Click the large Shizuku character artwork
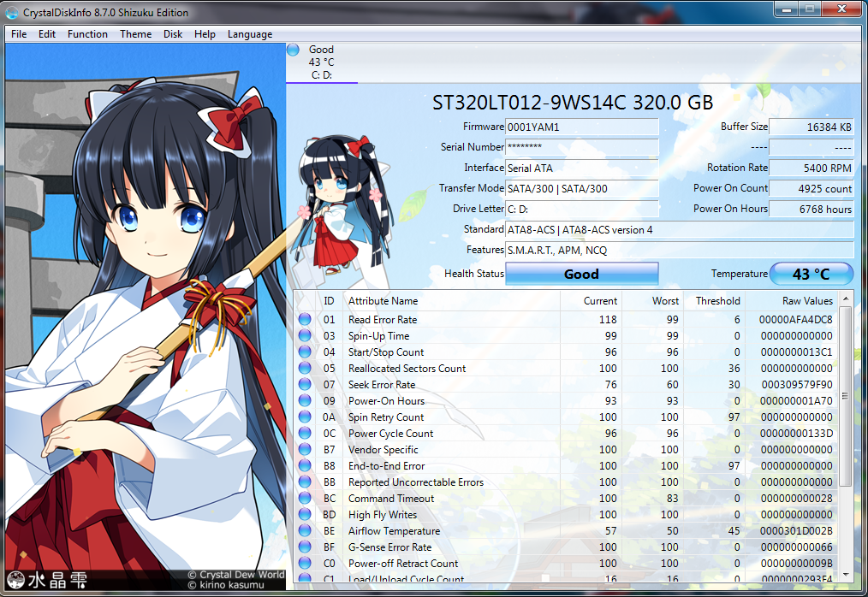Image resolution: width=868 pixels, height=597 pixels. (146, 316)
